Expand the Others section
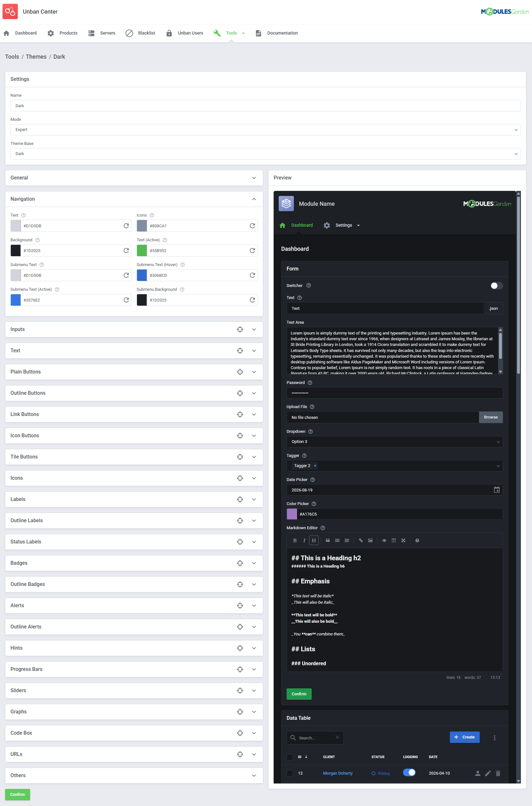 254,776
